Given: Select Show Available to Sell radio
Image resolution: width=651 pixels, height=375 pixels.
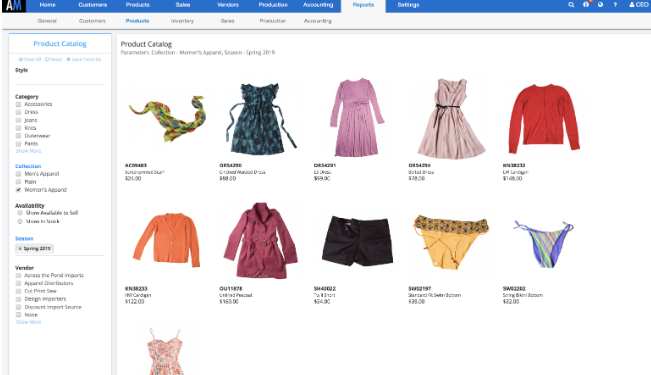Looking at the screenshot, I should pyautogui.click(x=20, y=213).
